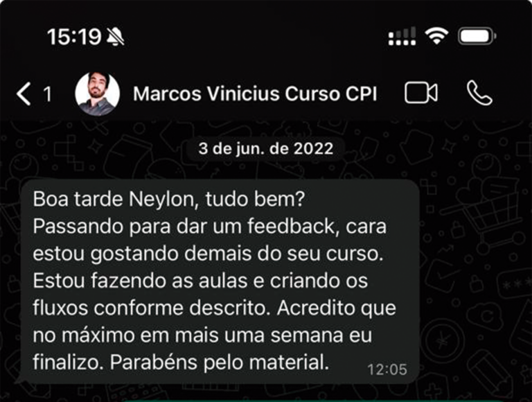Tap the cellular signal bars icon
Screen dimensions: 532x402
[402, 36]
